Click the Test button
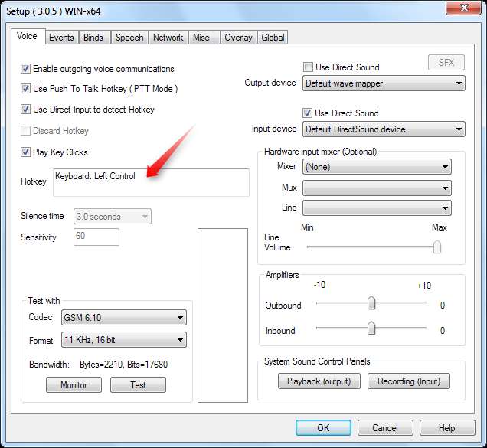The image size is (487, 448). tap(138, 385)
